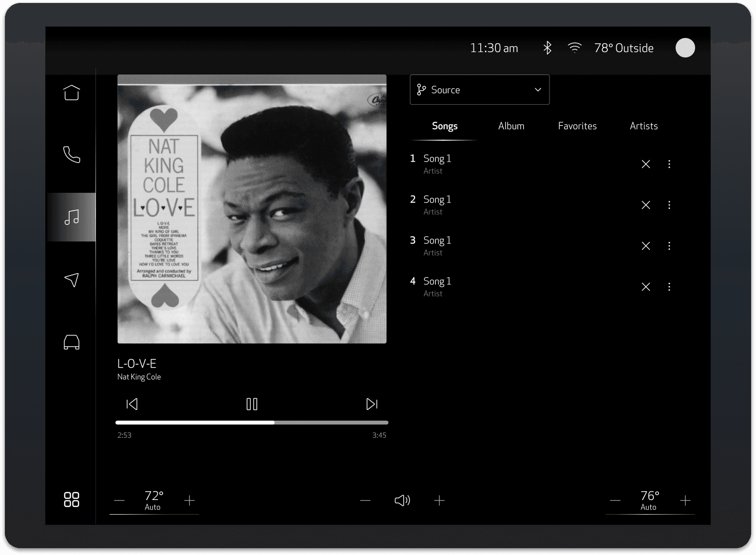Pause the current song
The height and width of the screenshot is (555, 756).
tap(252, 404)
